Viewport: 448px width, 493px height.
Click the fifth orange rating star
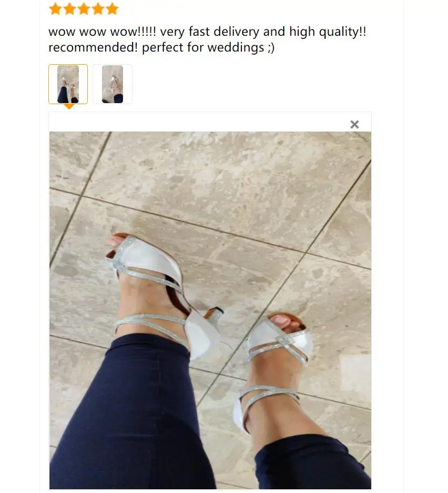[x=112, y=9]
